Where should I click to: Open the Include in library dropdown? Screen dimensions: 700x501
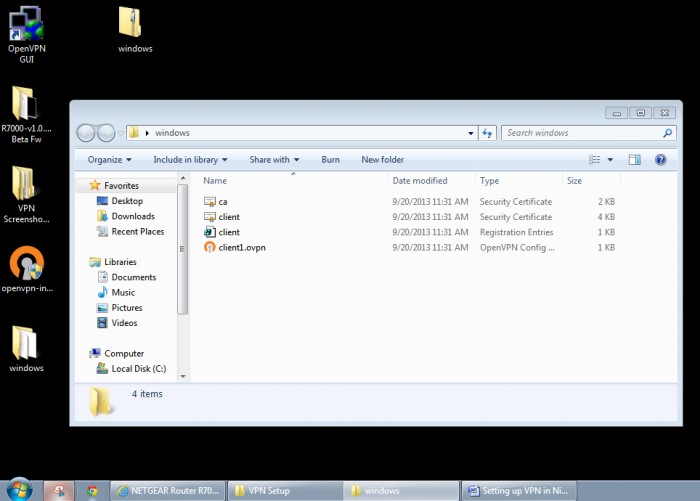(190, 159)
